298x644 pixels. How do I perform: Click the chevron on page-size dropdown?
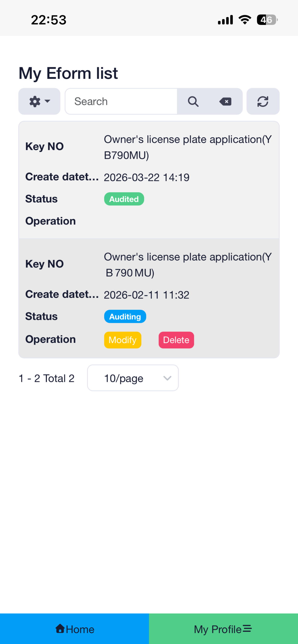(x=167, y=378)
